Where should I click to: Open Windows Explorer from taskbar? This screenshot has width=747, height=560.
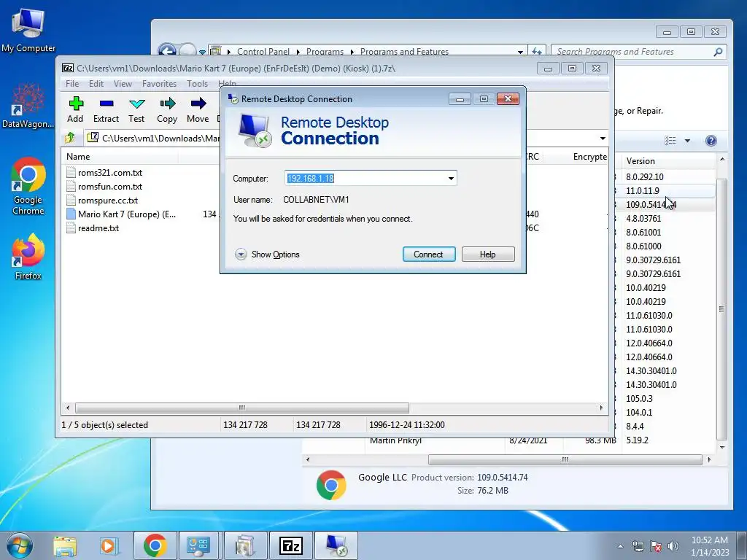point(65,545)
